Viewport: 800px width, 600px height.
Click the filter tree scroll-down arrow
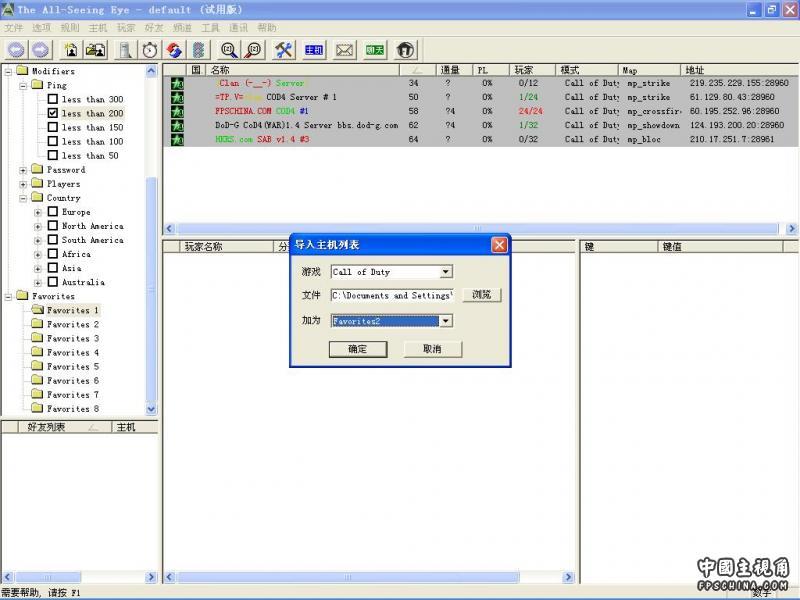[151, 409]
